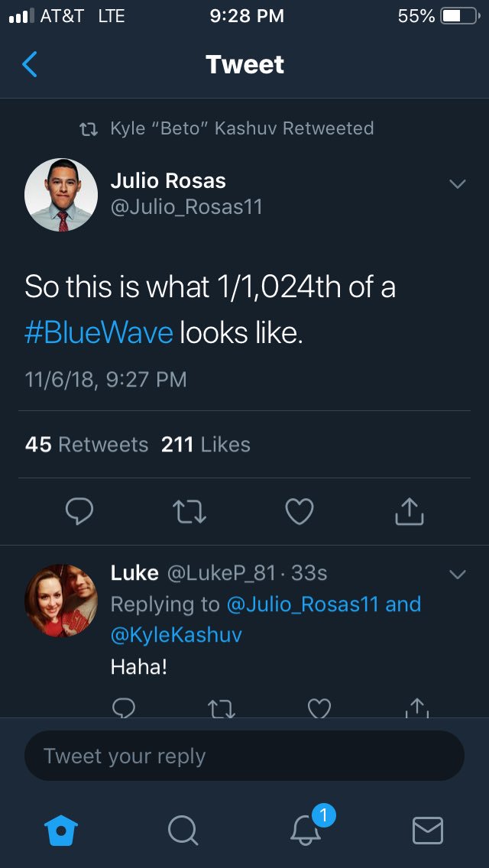
Task: View the 211 Likes list
Action: 206,445
